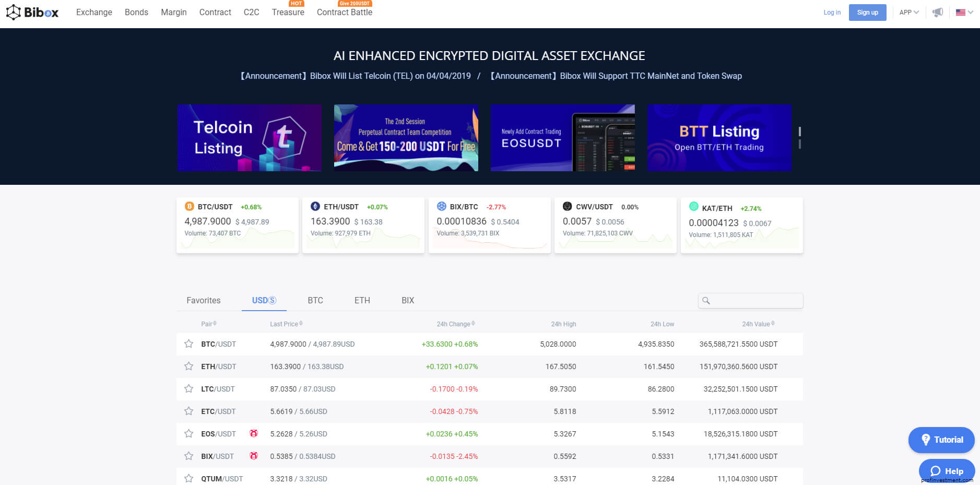980x485 pixels.
Task: Open the Contract Battle menu item
Action: pos(345,12)
